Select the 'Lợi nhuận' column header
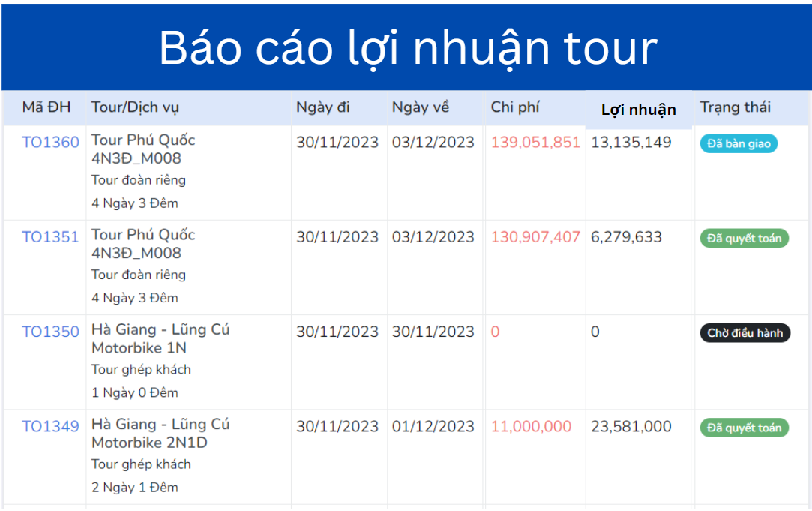 pos(639,110)
